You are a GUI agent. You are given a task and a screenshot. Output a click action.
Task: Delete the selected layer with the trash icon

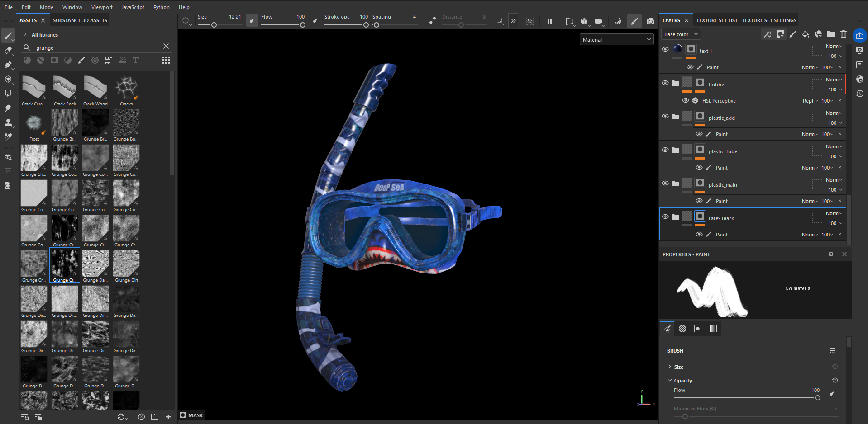pos(844,34)
